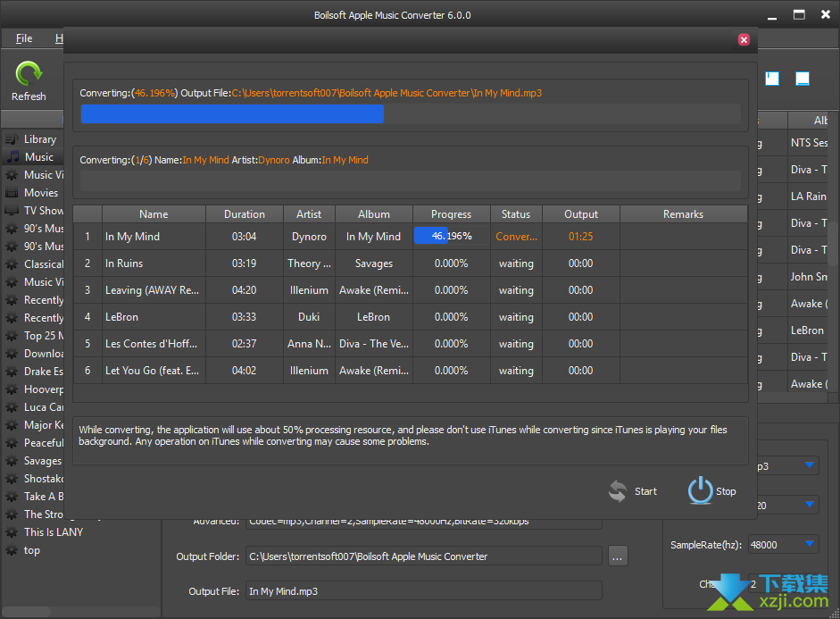The height and width of the screenshot is (619, 840).
Task: Click the gear icon beside the top playlist
Action: click(x=12, y=550)
